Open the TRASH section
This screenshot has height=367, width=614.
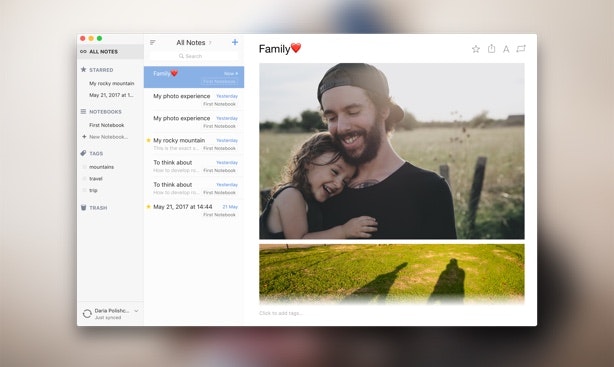coord(98,208)
